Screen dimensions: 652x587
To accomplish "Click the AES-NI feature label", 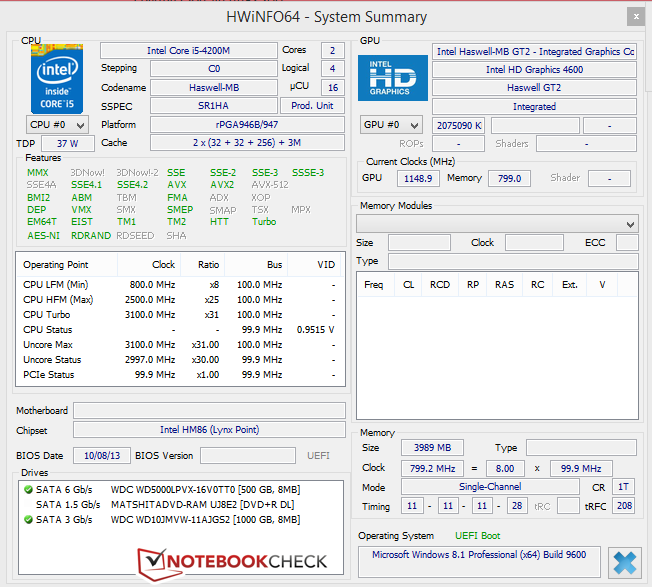I will (43, 236).
